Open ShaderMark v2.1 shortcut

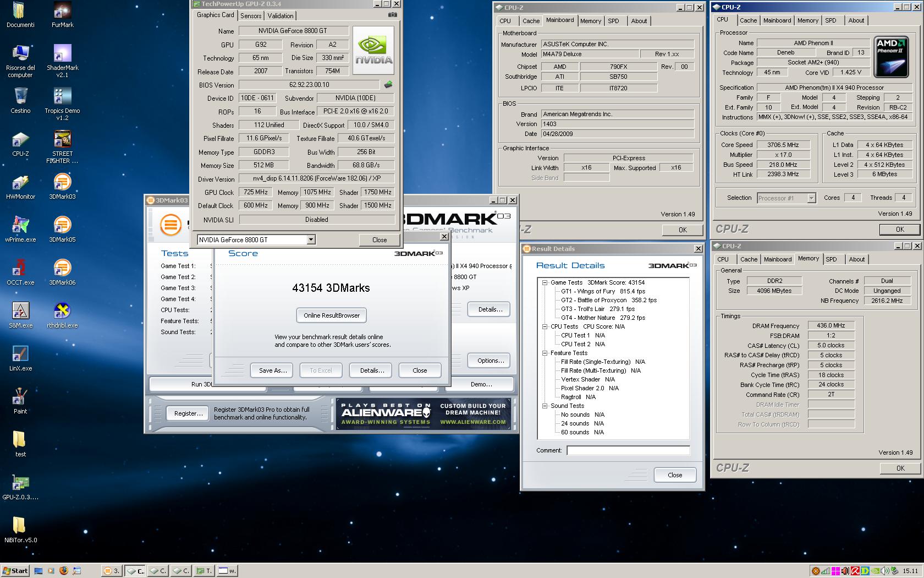(x=62, y=62)
